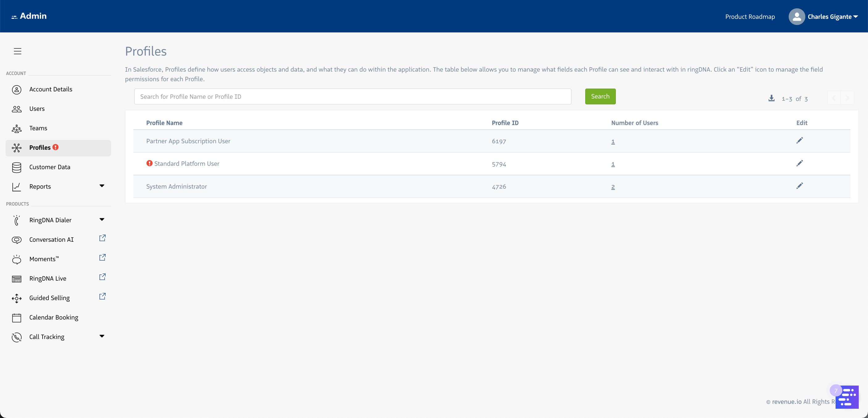The height and width of the screenshot is (418, 868).
Task: Open the Product Roadmap page
Action: pos(750,17)
